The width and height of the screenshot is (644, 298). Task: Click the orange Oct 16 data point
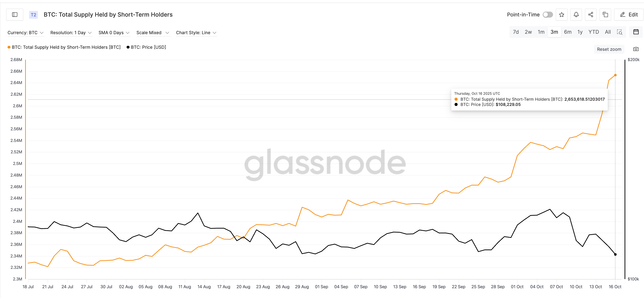click(x=615, y=75)
